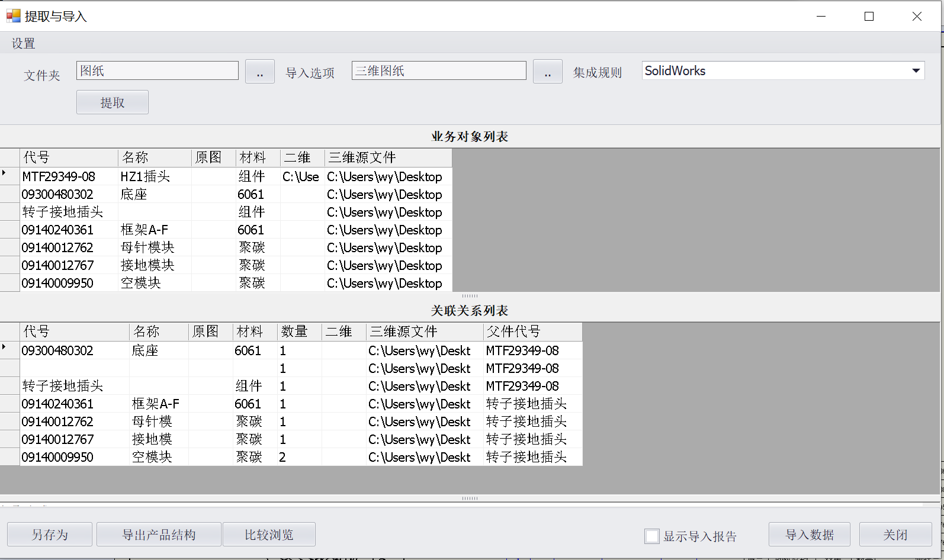
Task: Select cell MTF29349-08 in 业务对象列表 代号 column
Action: click(x=69, y=176)
